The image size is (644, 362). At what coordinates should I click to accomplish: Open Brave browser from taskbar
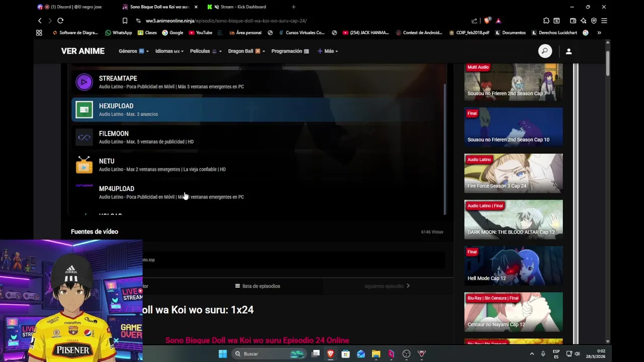tap(331, 353)
